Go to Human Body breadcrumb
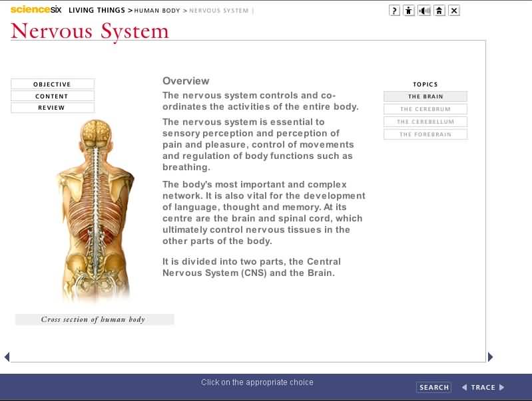532x401 pixels. click(x=157, y=11)
